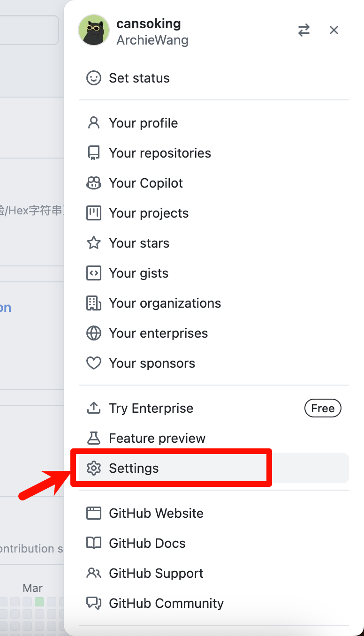Select the globe icon beside Your enterprises
The image size is (364, 636).
[94, 333]
